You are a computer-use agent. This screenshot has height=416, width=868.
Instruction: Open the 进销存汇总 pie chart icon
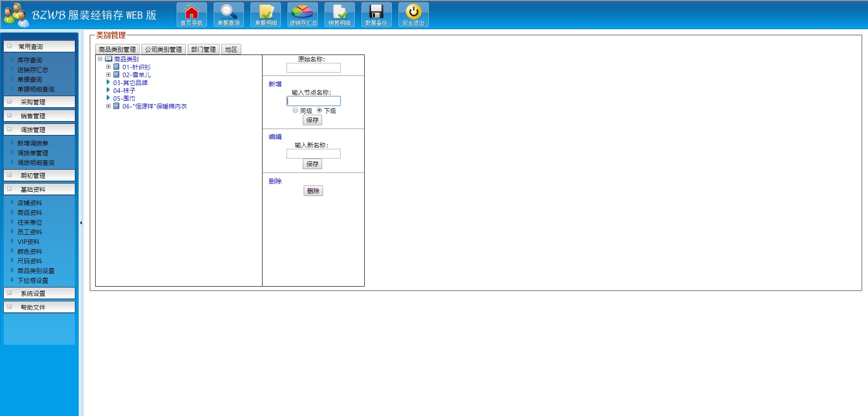[x=303, y=15]
